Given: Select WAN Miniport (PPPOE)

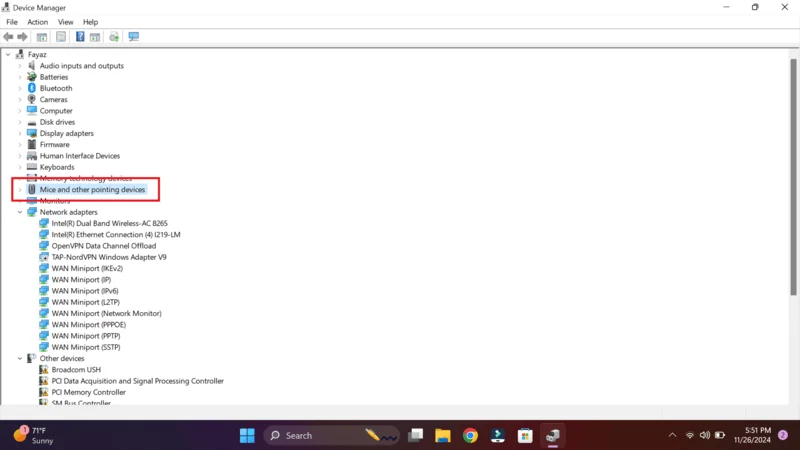Looking at the screenshot, I should tap(88, 324).
